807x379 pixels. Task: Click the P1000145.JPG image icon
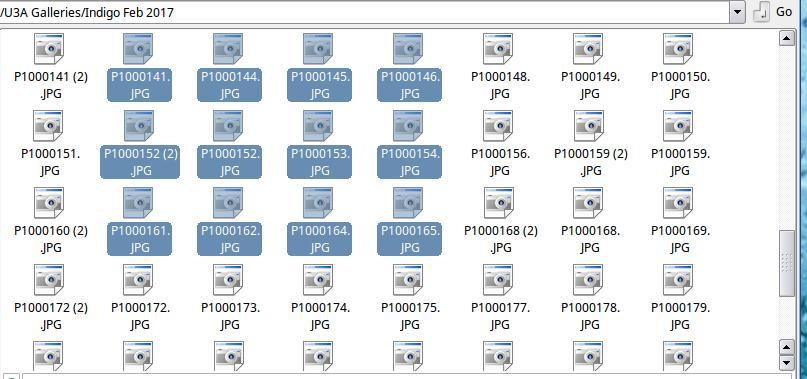[x=319, y=49]
